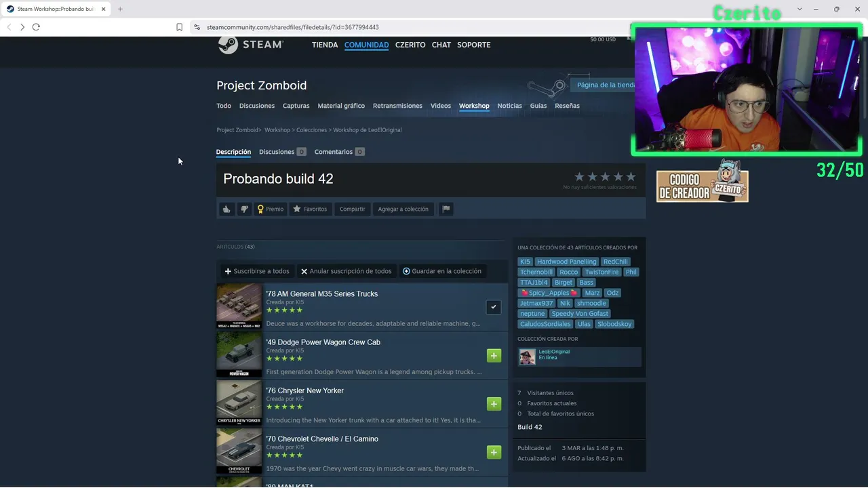Select the Noticias hub tab
This screenshot has height=488, width=868.
[x=510, y=106]
